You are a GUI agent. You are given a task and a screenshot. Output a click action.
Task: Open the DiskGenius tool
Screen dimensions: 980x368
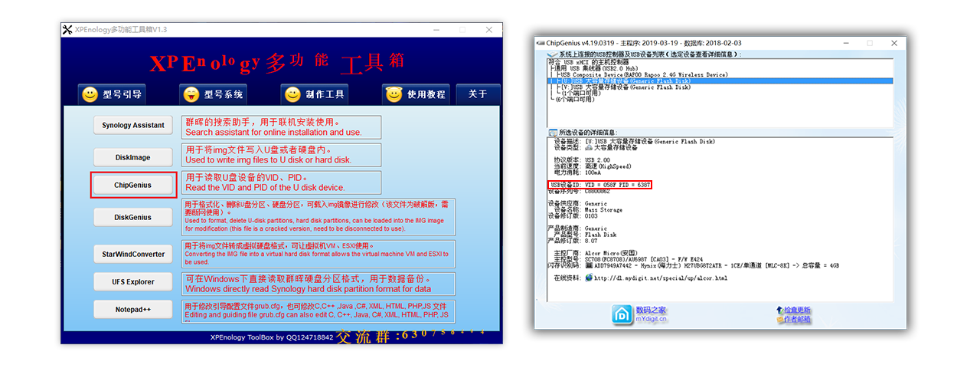[x=133, y=218]
